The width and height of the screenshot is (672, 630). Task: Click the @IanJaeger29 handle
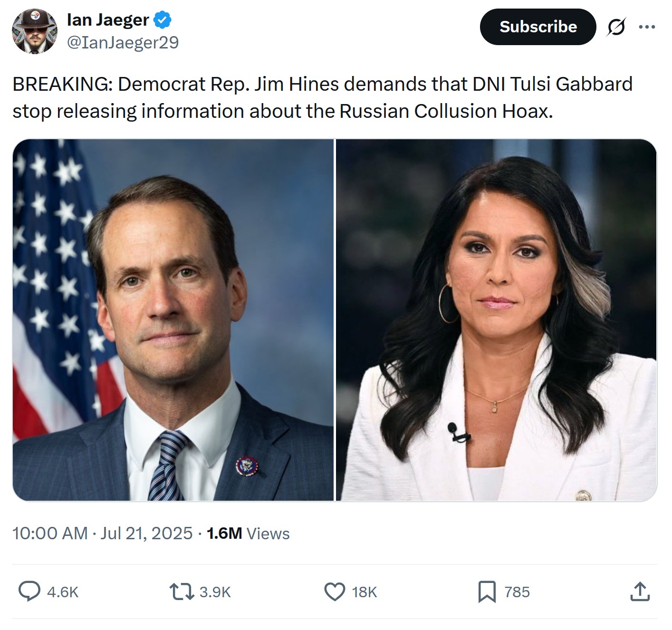coord(123,43)
